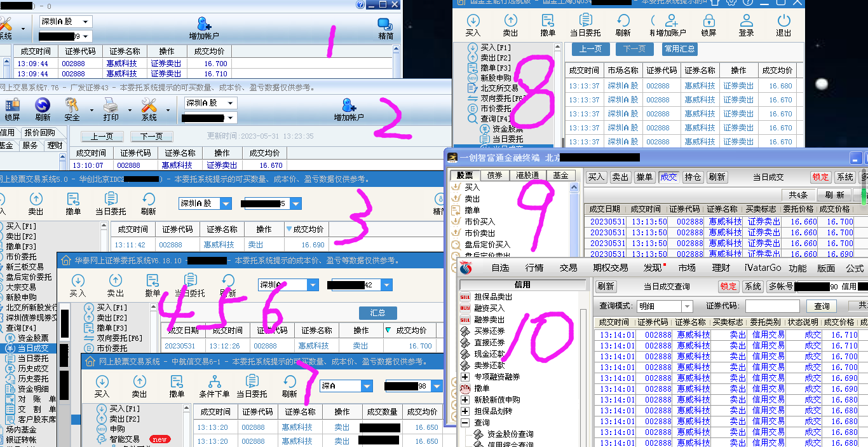Select 报价回购 tab in 广发证券 window
Screen dimensions: 868x447
[x=39, y=133]
